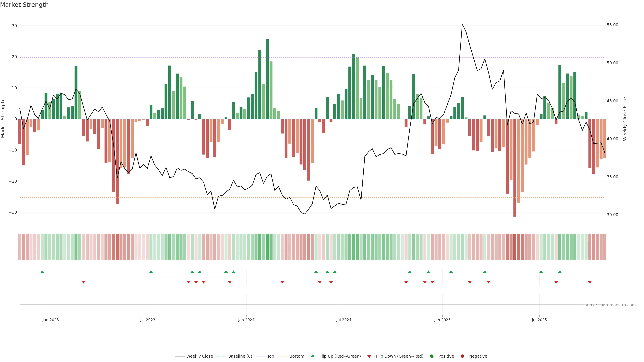Click the dark red Negative circle in legend

pyautogui.click(x=462, y=356)
